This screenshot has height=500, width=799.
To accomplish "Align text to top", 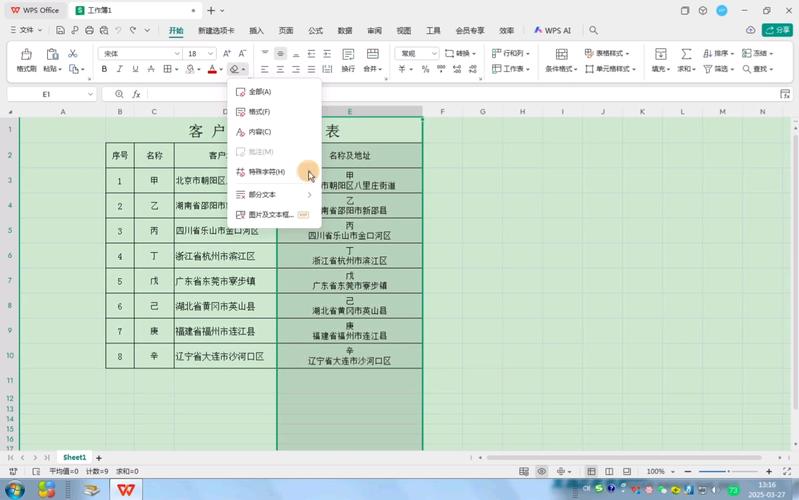I will coord(264,54).
